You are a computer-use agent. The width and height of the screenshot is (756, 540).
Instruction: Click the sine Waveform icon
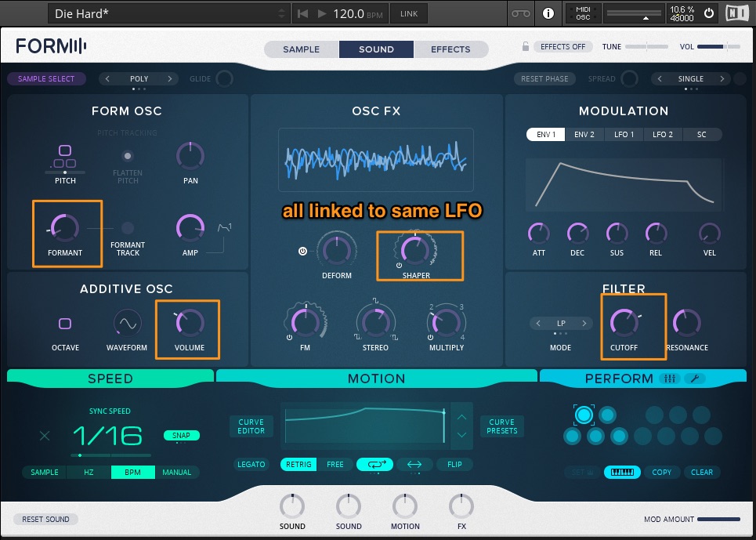pos(127,323)
